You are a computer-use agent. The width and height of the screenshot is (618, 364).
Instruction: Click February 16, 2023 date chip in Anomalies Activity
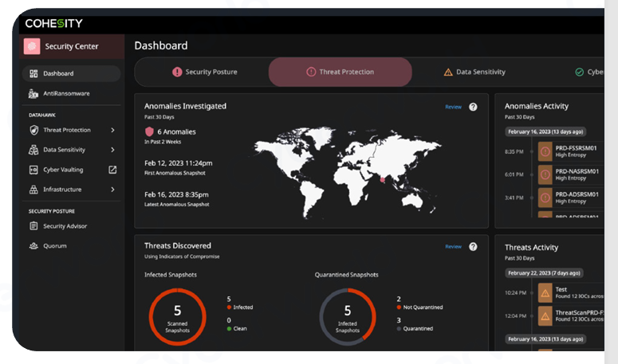tap(545, 132)
